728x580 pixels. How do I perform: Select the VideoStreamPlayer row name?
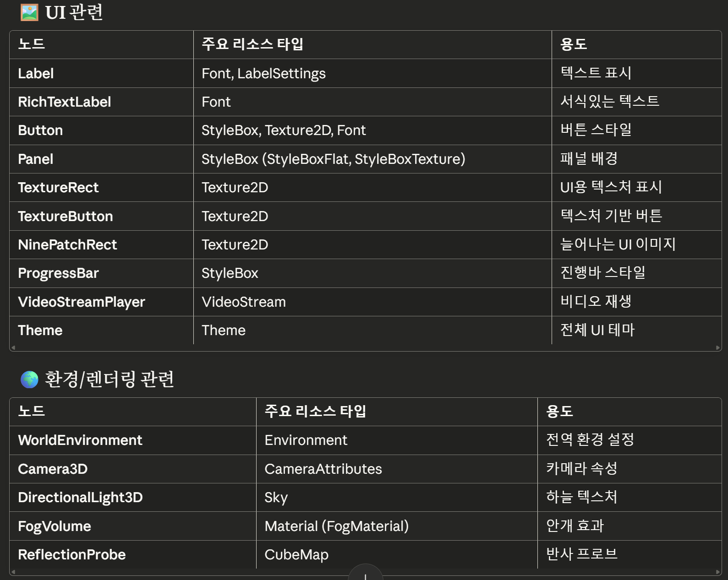(81, 302)
